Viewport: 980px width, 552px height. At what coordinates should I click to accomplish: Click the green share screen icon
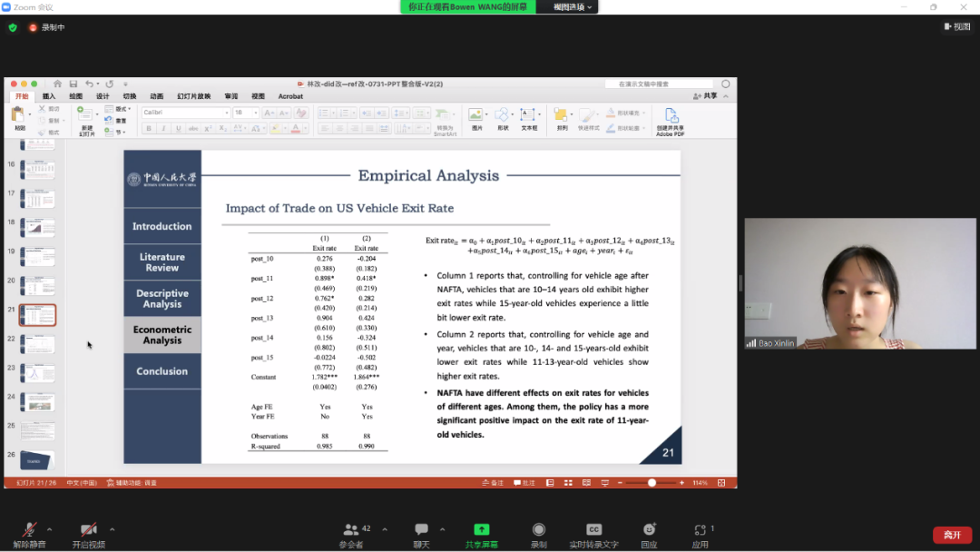(481, 529)
